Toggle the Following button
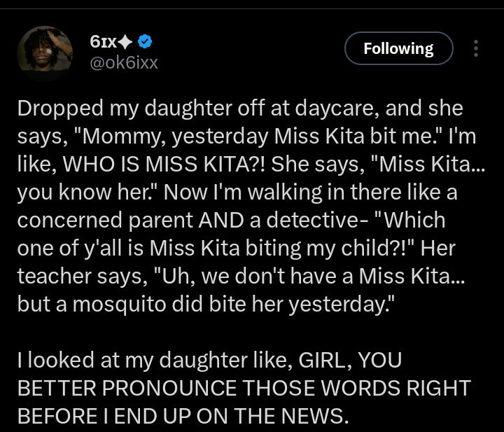 coord(399,48)
